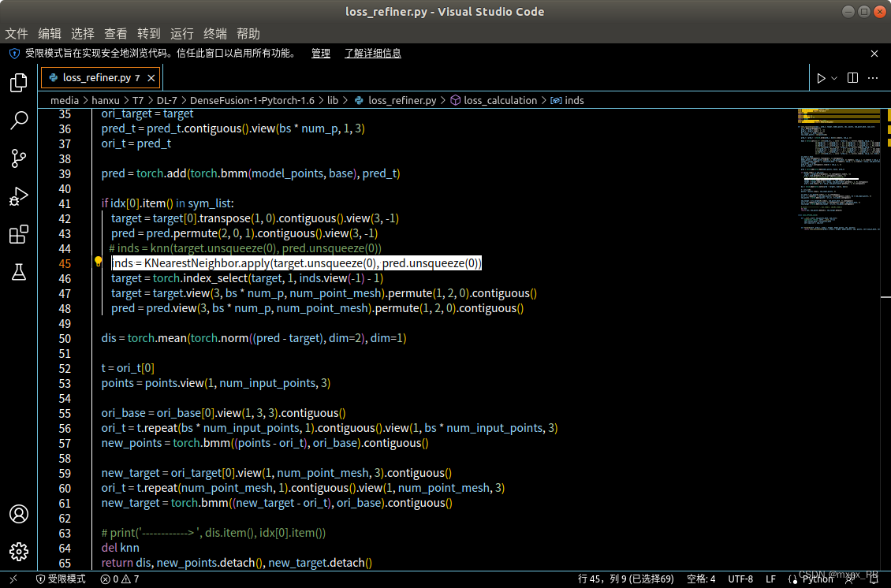Open the editor More Actions ellipsis menu
Viewport: 891px width, 588px height.
click(x=872, y=76)
